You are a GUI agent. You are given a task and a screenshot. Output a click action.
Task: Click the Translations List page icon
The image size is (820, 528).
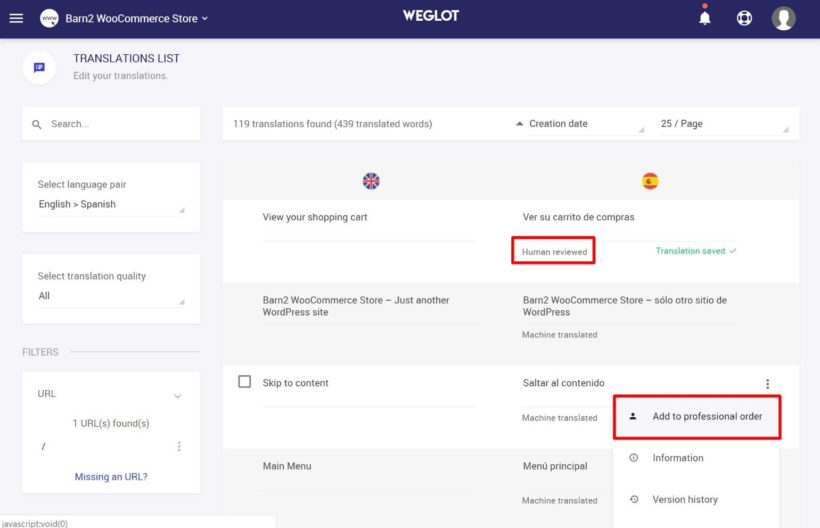point(39,67)
